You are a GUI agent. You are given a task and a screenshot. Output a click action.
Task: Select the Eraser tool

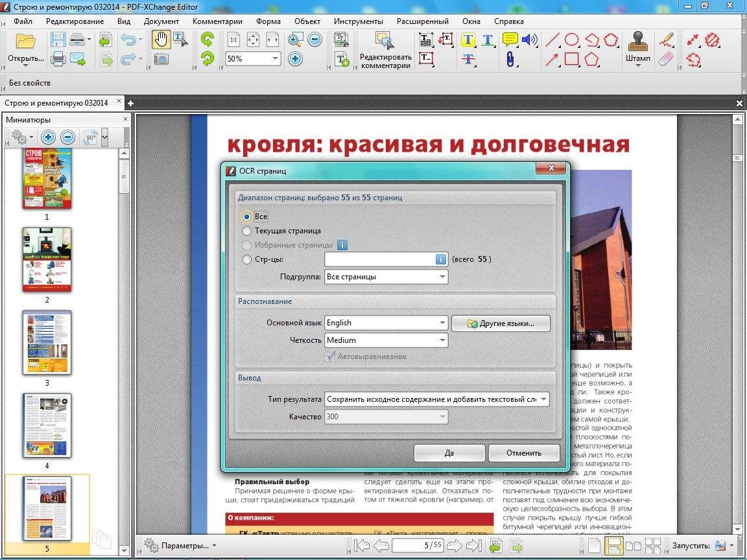(667, 59)
